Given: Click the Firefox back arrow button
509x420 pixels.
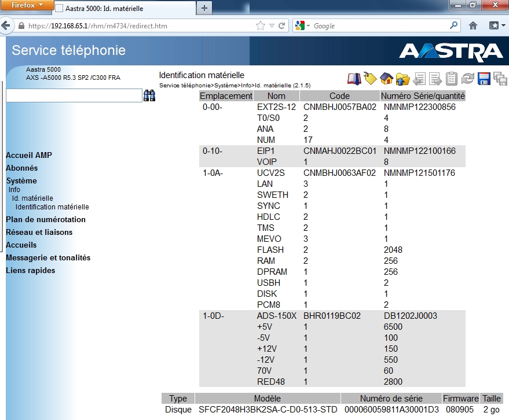Looking at the screenshot, I should tap(6, 25).
